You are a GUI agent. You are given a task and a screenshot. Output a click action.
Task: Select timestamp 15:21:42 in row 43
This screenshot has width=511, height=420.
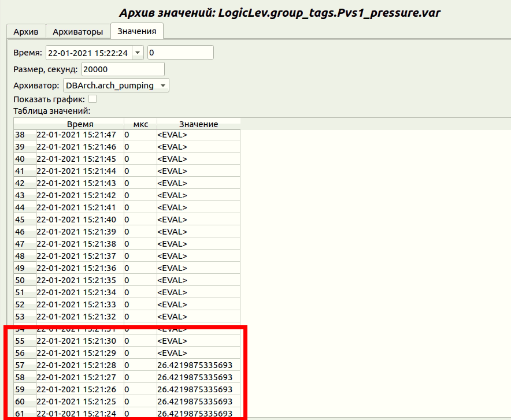click(x=76, y=195)
